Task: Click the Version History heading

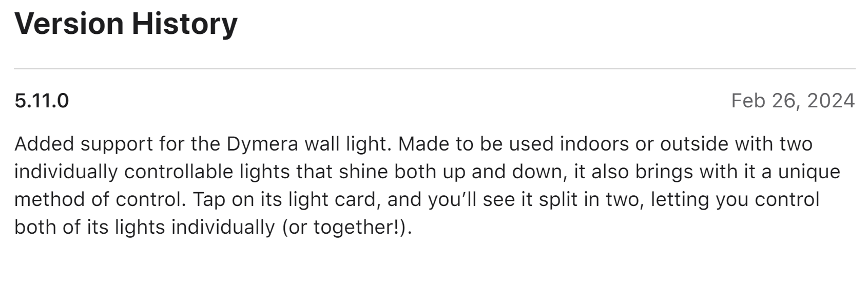Action: coord(126,24)
